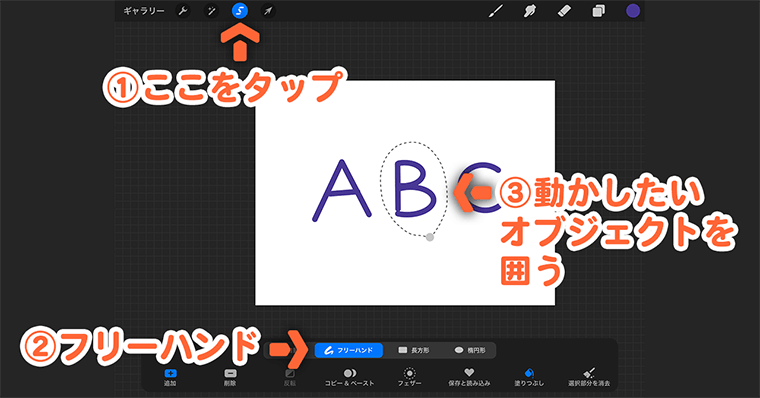760x398 pixels.
Task: Tap the letter A on canvas
Action: pyautogui.click(x=342, y=190)
